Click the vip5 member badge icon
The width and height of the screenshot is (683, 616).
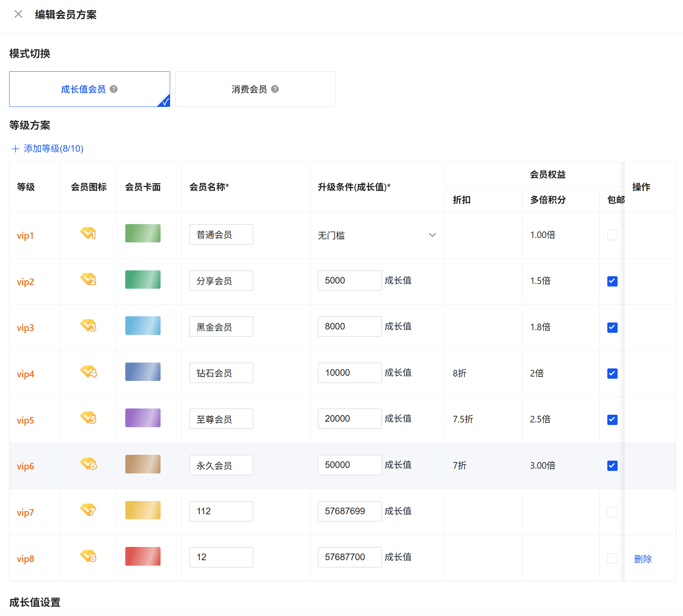tap(88, 418)
